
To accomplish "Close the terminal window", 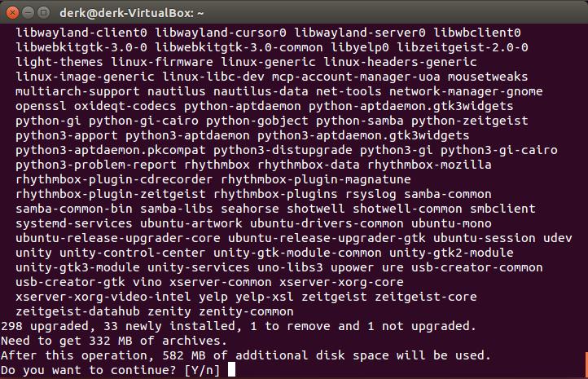I will tap(12, 12).
